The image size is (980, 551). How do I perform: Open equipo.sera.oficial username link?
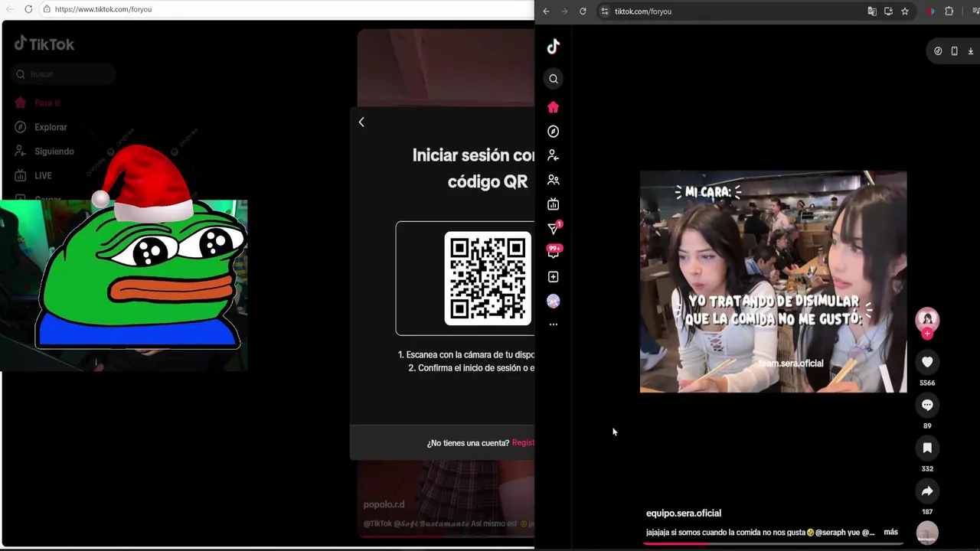coord(684,514)
